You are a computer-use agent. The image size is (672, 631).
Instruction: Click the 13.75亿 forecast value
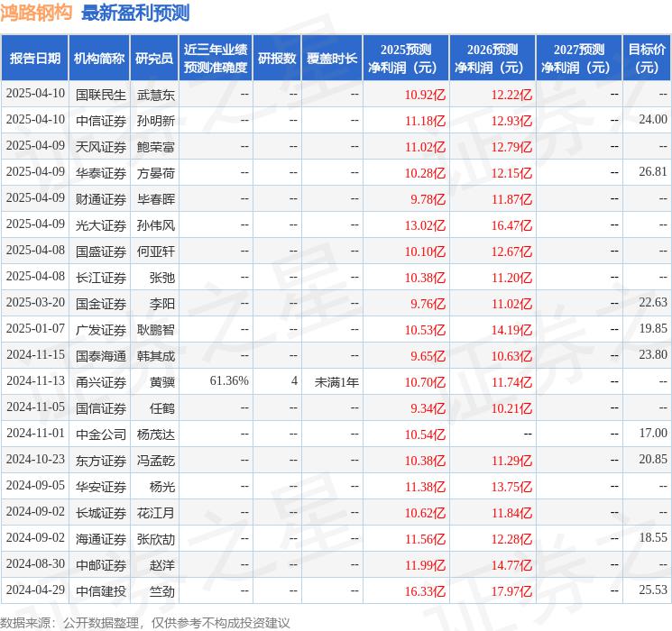point(511,487)
